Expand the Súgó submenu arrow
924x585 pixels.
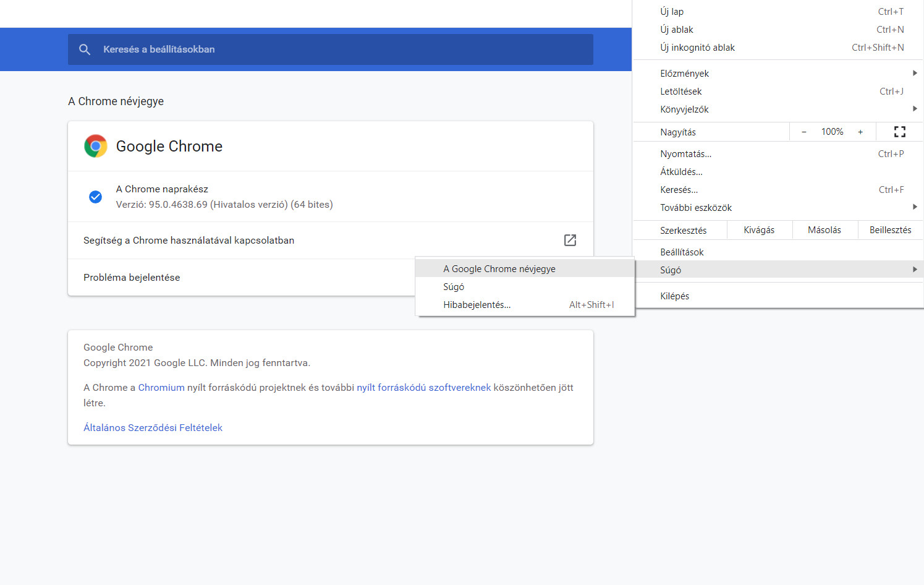click(x=915, y=270)
